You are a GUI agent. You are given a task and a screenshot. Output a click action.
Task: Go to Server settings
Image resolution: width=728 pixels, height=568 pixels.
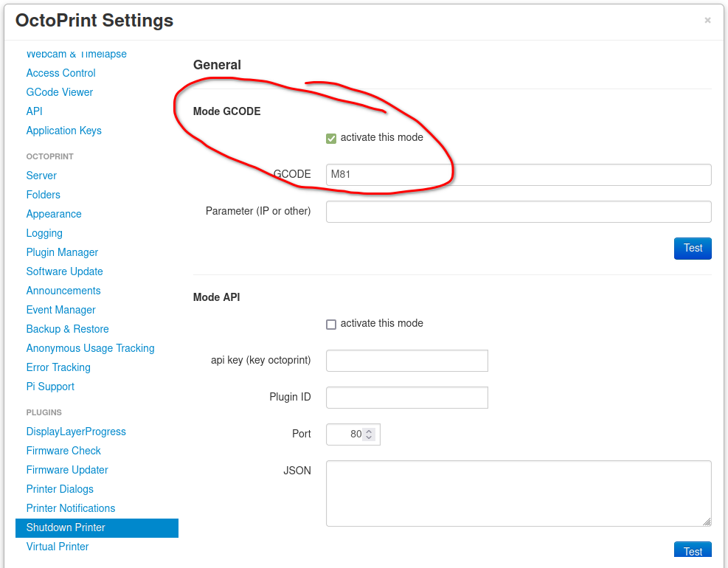[x=41, y=176]
